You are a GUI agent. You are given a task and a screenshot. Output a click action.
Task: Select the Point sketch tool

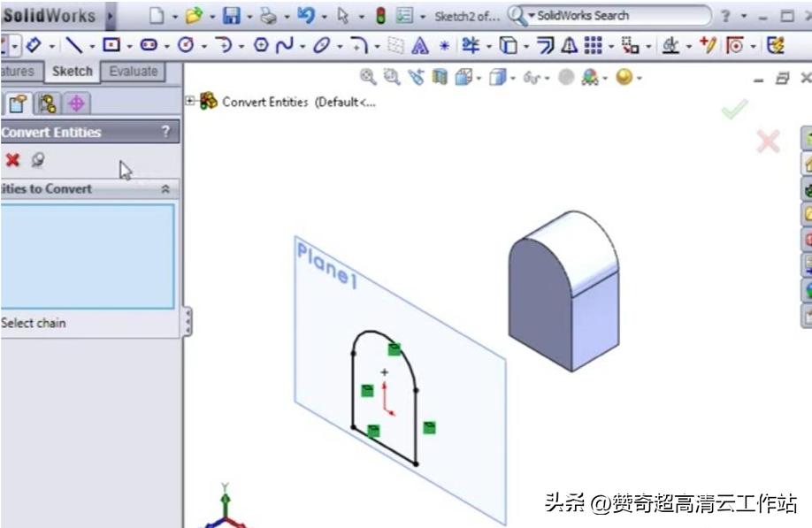[x=444, y=46]
